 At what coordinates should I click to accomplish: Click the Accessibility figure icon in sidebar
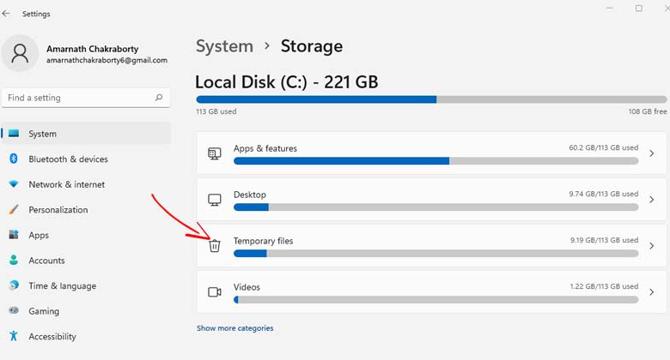tap(14, 336)
